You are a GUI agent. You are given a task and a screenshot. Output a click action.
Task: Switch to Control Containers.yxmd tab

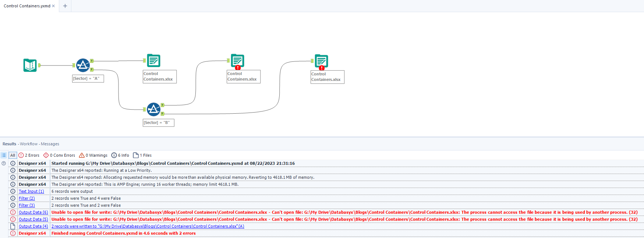click(27, 6)
